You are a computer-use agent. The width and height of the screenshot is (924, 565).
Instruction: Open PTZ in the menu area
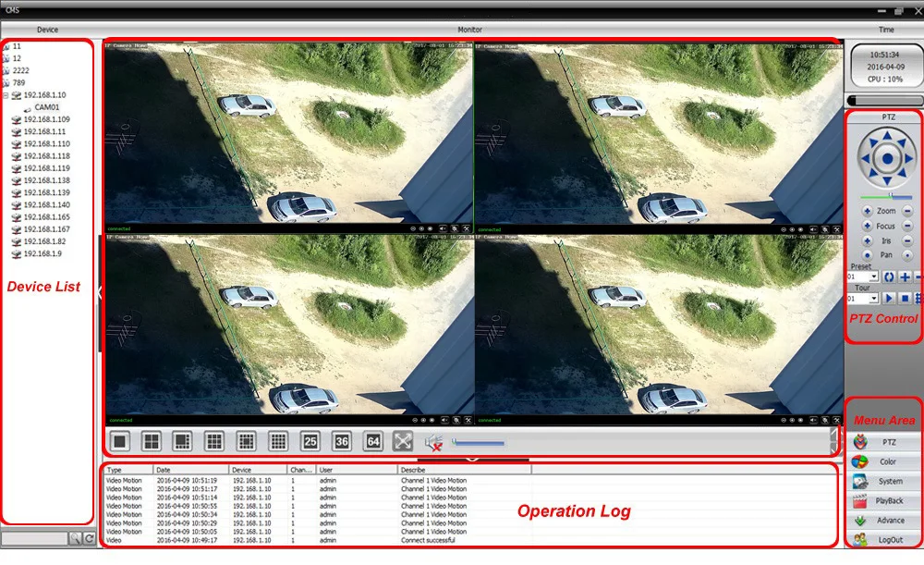885,442
